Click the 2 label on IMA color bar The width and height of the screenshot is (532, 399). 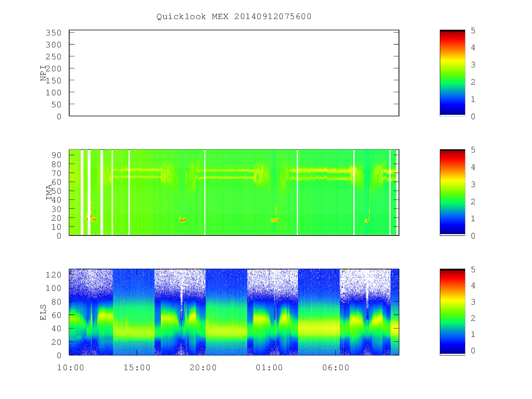(473, 202)
